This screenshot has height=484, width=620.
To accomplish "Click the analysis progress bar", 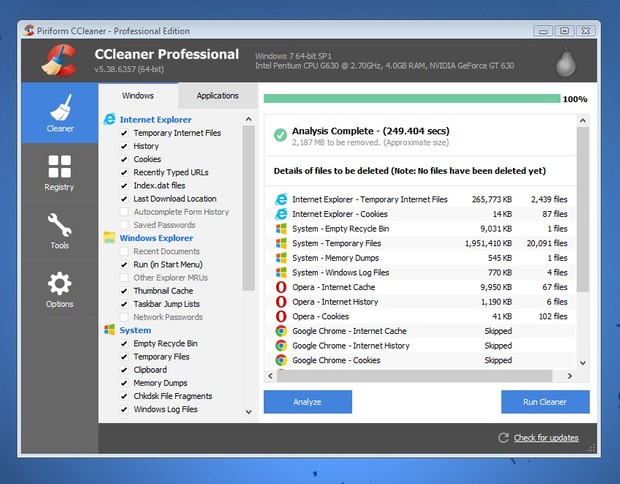I will 412,99.
